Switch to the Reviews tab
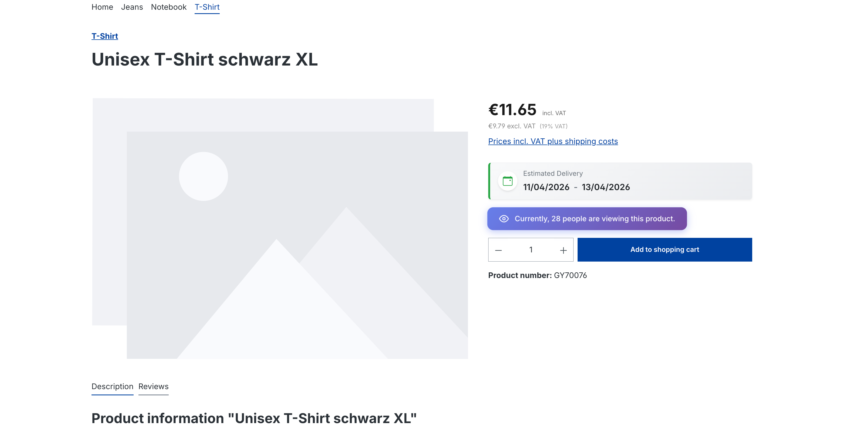Viewport: 868px width, 432px height. [x=153, y=386]
